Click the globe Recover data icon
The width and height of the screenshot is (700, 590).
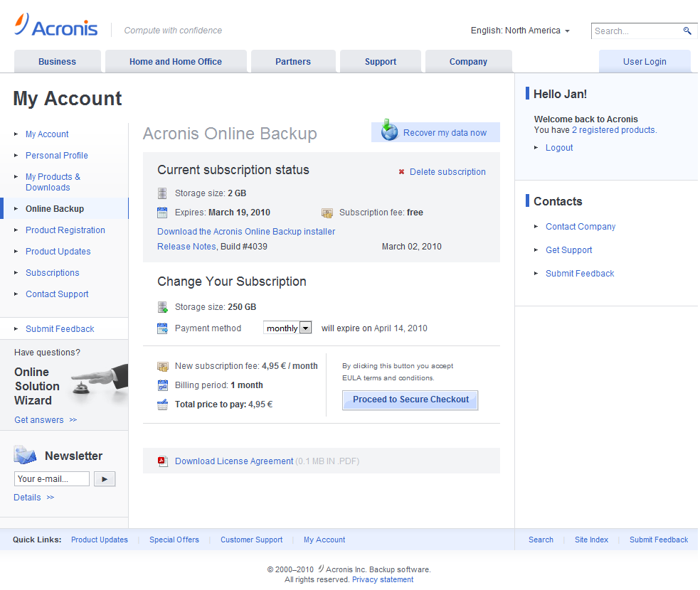click(x=389, y=130)
